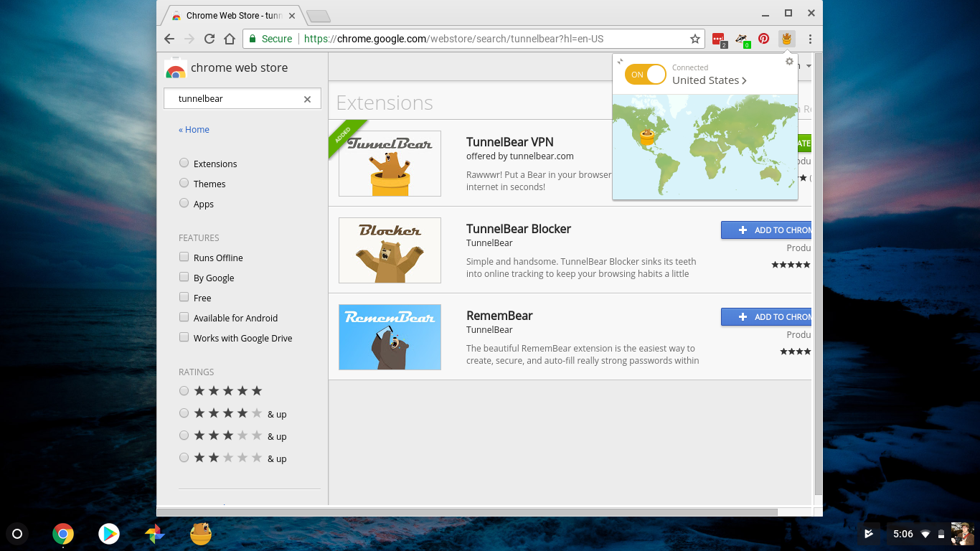Turn off the TunnelBear ON switch
Screen dimensions: 980x551
(x=646, y=75)
